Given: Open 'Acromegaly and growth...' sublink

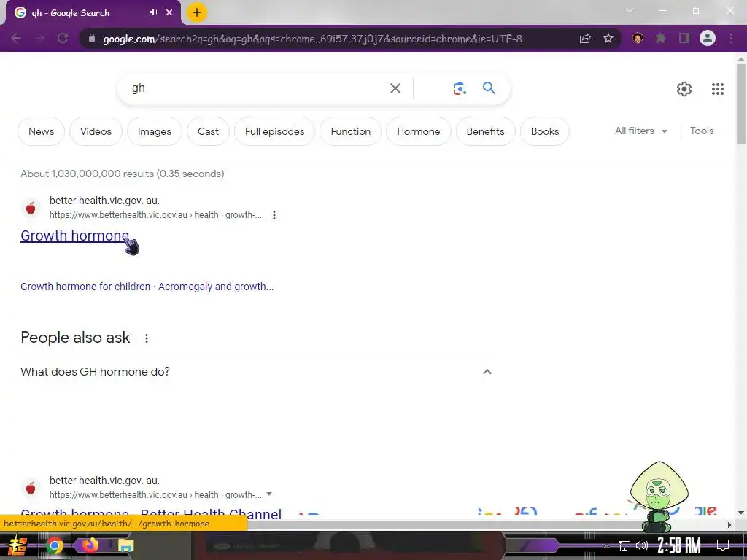Looking at the screenshot, I should [216, 287].
